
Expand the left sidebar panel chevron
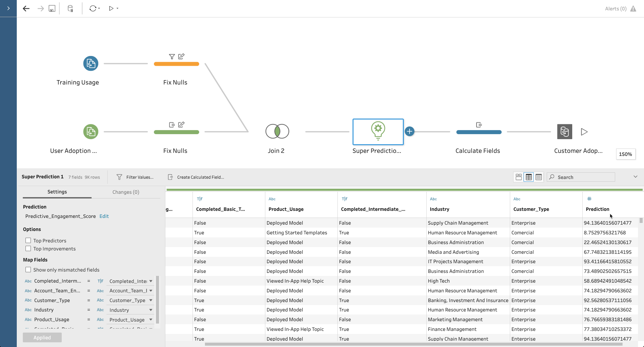[8, 8]
